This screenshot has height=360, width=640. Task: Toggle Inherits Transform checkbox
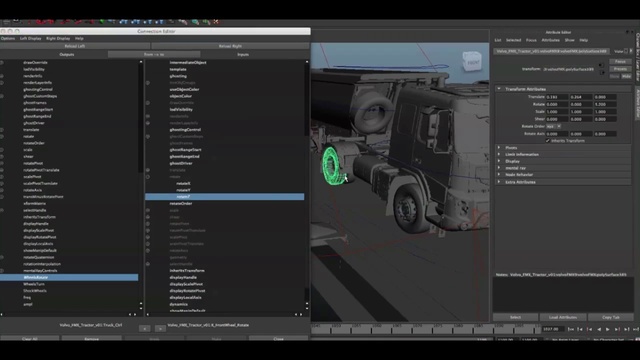tap(548, 141)
